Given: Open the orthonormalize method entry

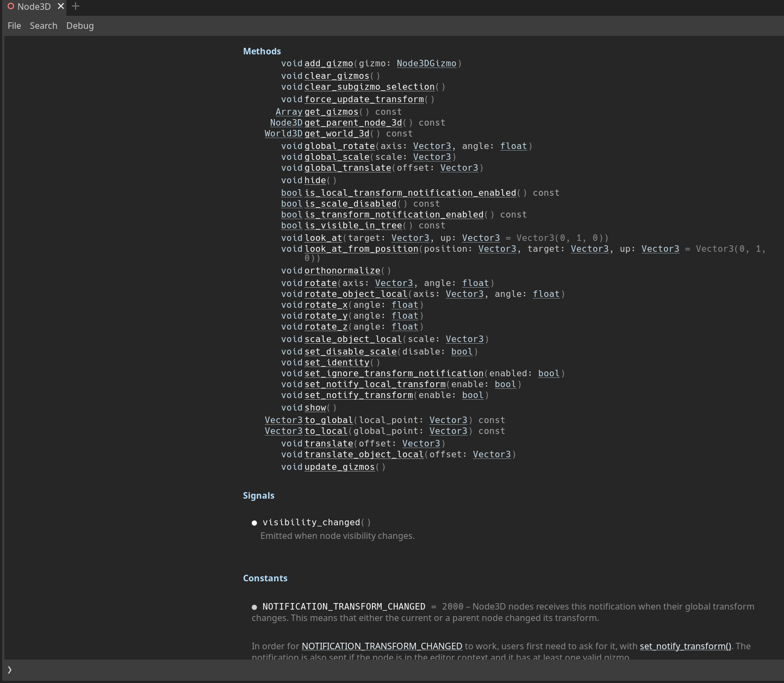Looking at the screenshot, I should (x=343, y=270).
